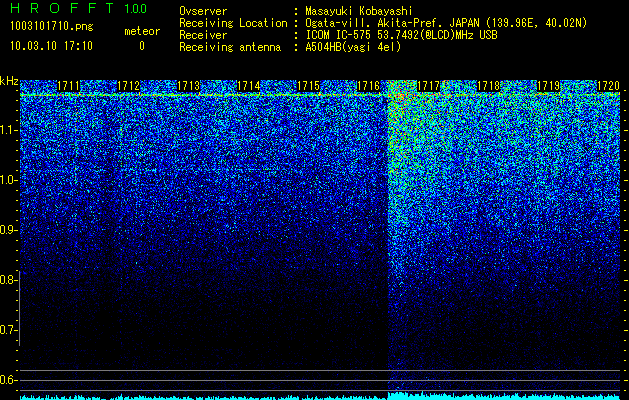This screenshot has width=629, height=400.
Task: Click the Ovserver label
Action: (203, 11)
